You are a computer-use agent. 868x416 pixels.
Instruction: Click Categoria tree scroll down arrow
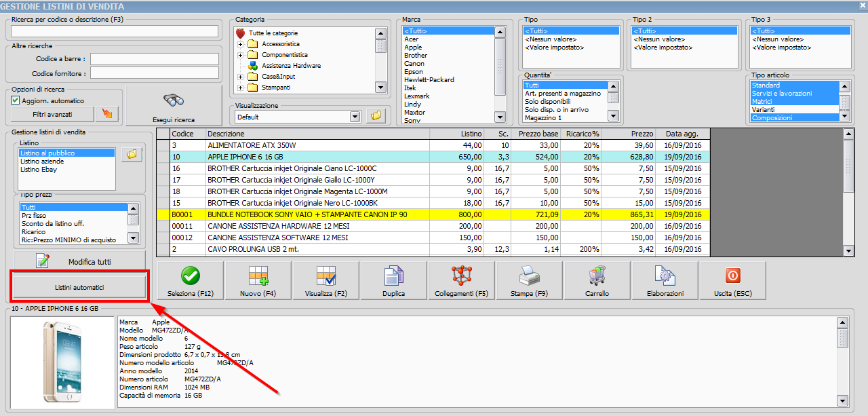[x=381, y=88]
